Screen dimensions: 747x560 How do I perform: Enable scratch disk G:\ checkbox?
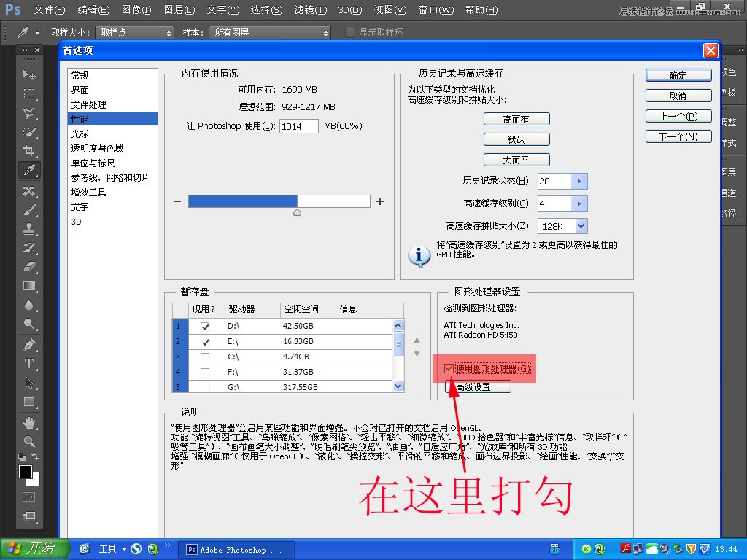click(205, 388)
